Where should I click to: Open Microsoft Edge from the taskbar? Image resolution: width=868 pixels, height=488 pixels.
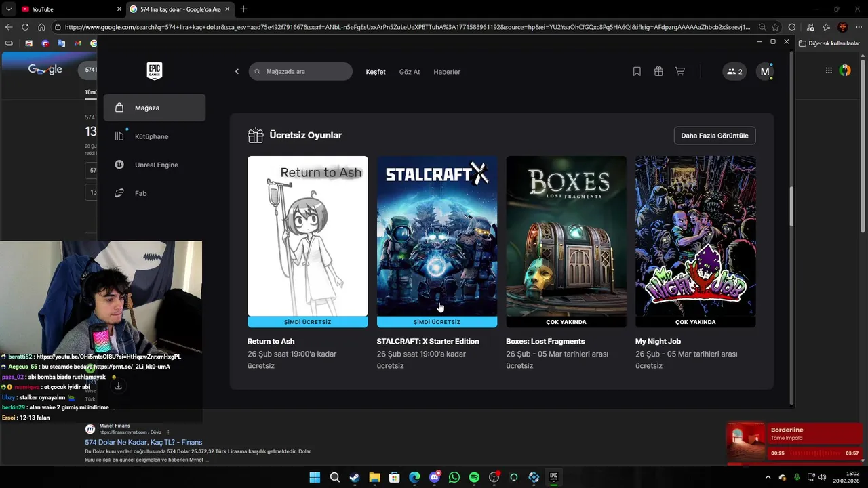point(414,477)
